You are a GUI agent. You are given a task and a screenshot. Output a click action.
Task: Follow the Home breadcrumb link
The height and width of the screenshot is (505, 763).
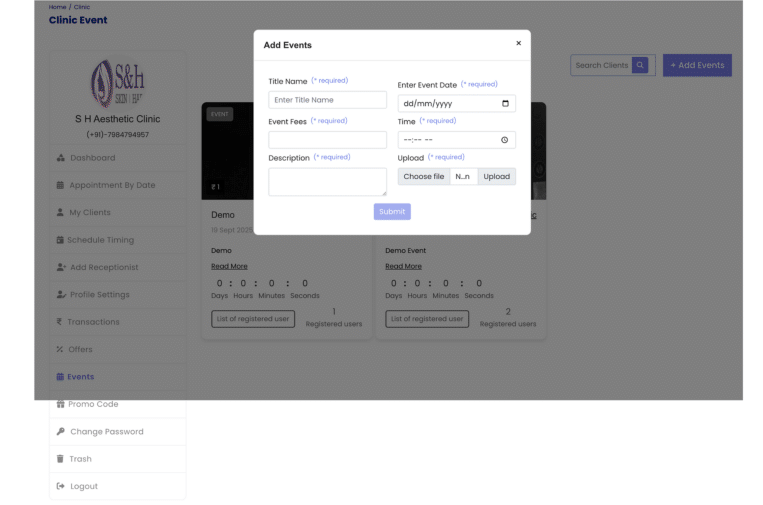[57, 7]
